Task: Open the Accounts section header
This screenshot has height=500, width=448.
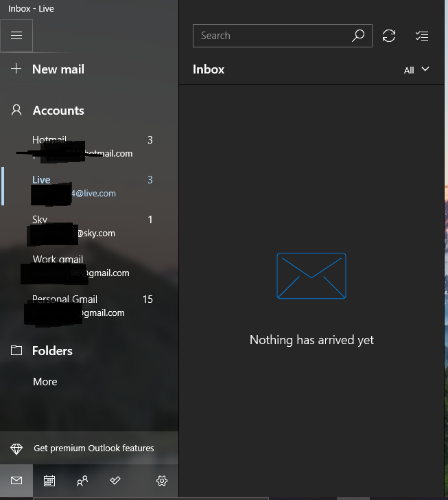Action: coord(58,111)
